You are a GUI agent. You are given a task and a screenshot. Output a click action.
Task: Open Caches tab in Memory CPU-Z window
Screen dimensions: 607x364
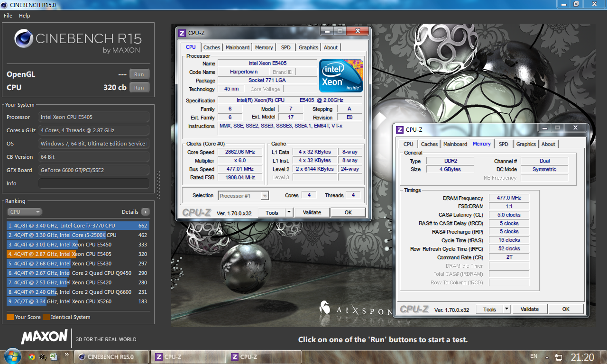[x=430, y=144]
